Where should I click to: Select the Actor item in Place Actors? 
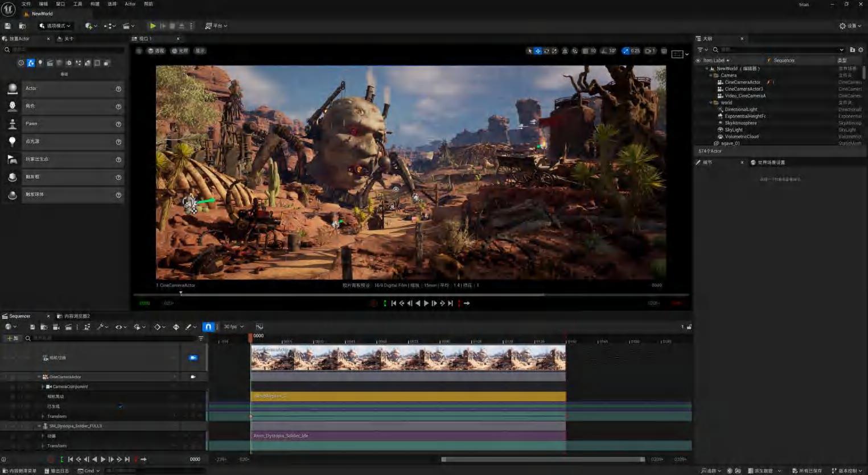click(63, 88)
